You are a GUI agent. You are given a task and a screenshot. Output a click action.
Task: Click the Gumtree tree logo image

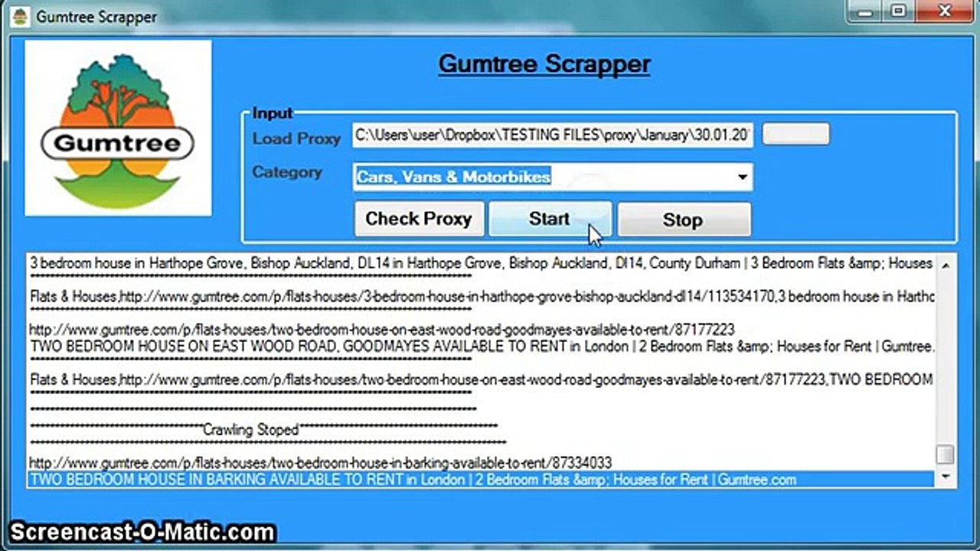pyautogui.click(x=118, y=128)
